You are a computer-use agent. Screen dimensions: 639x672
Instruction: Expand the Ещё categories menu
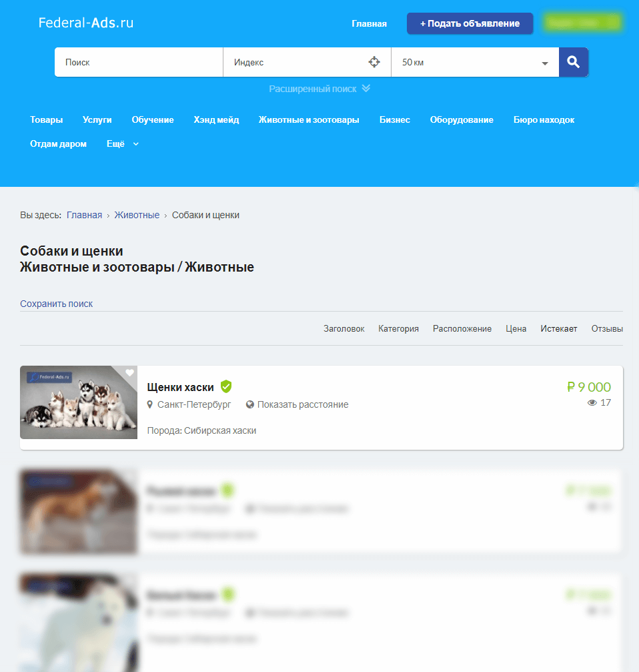(x=123, y=143)
